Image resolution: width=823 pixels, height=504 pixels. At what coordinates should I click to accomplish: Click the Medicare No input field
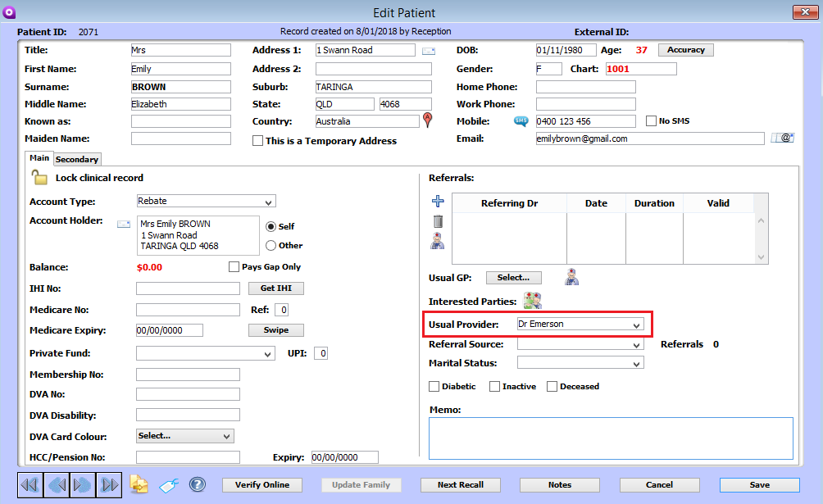(x=188, y=310)
